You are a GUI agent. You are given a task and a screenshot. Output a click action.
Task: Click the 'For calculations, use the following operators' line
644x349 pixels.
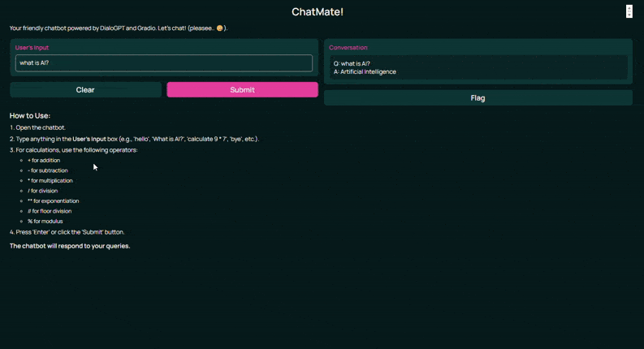pos(74,150)
